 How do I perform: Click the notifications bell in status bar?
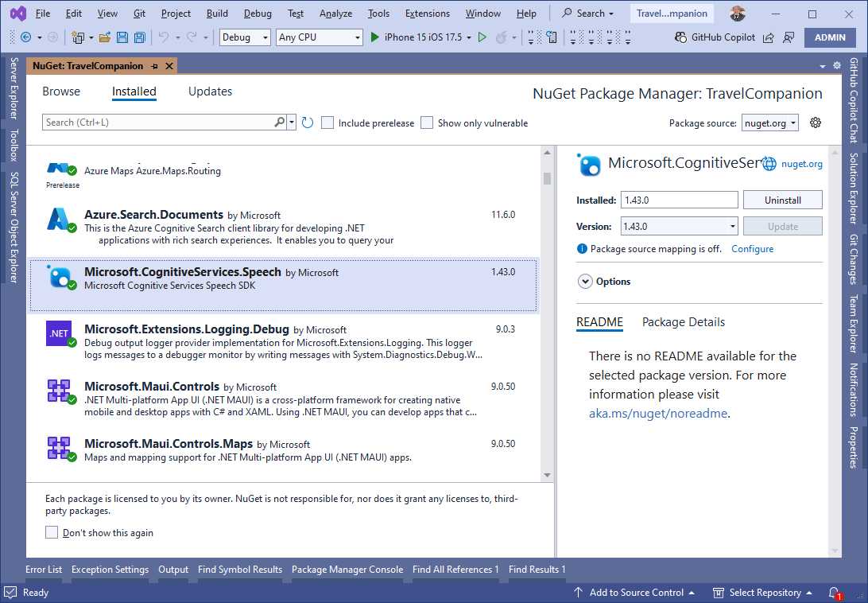(x=835, y=593)
